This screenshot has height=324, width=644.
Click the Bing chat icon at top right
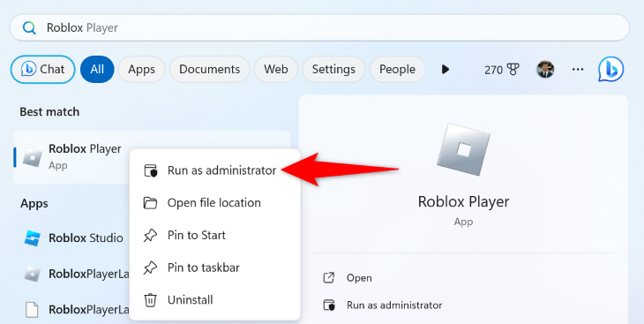coord(610,69)
